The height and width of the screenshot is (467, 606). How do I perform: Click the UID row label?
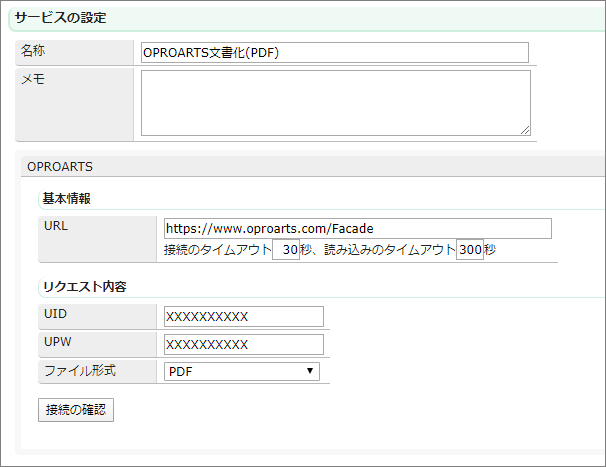[x=56, y=315]
